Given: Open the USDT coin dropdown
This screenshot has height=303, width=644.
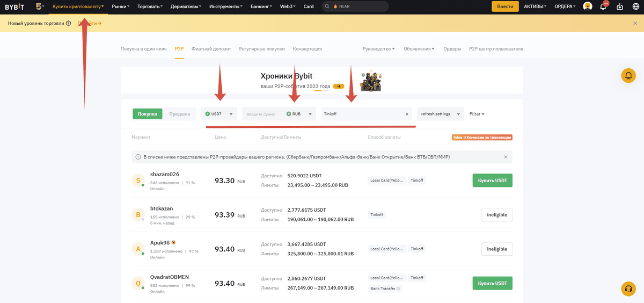Looking at the screenshot, I should click(219, 114).
